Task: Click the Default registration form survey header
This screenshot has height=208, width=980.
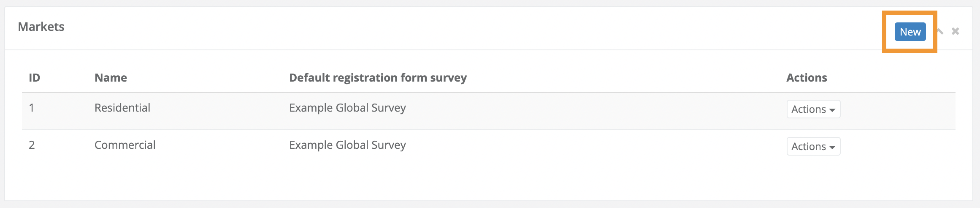Action: pyautogui.click(x=378, y=78)
